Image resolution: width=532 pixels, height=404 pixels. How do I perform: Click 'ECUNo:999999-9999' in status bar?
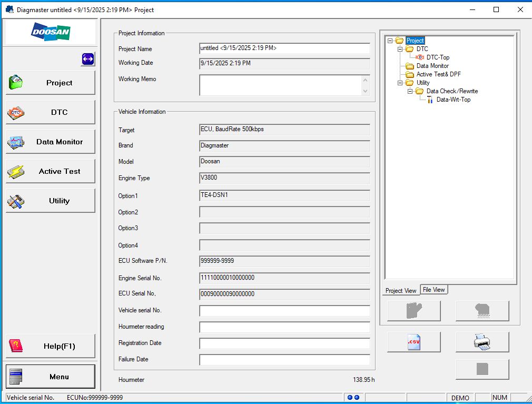pos(95,398)
